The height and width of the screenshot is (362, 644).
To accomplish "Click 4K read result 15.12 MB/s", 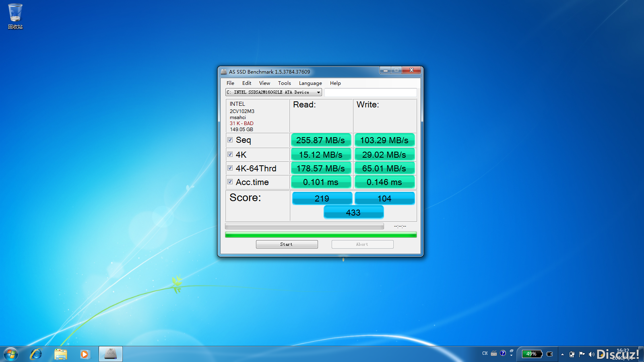I will (321, 154).
